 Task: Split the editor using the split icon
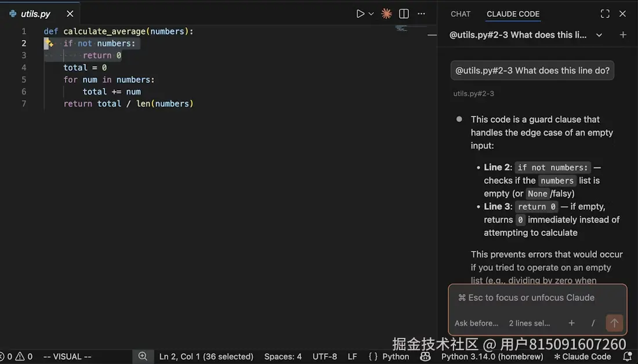coord(404,13)
